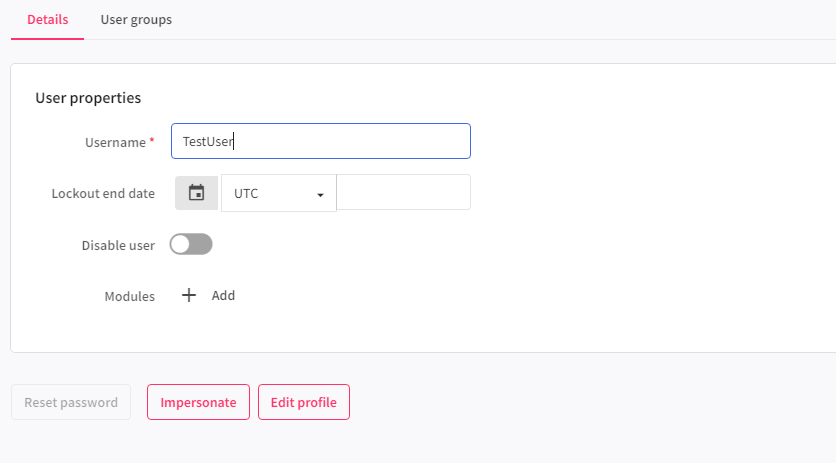Image resolution: width=836 pixels, height=463 pixels.
Task: Click the caret arrow beside UTC
Action: pyautogui.click(x=320, y=194)
